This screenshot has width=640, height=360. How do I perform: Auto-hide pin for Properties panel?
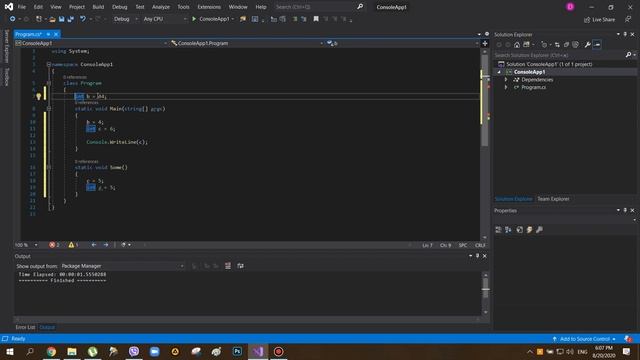pyautogui.click(x=625, y=210)
